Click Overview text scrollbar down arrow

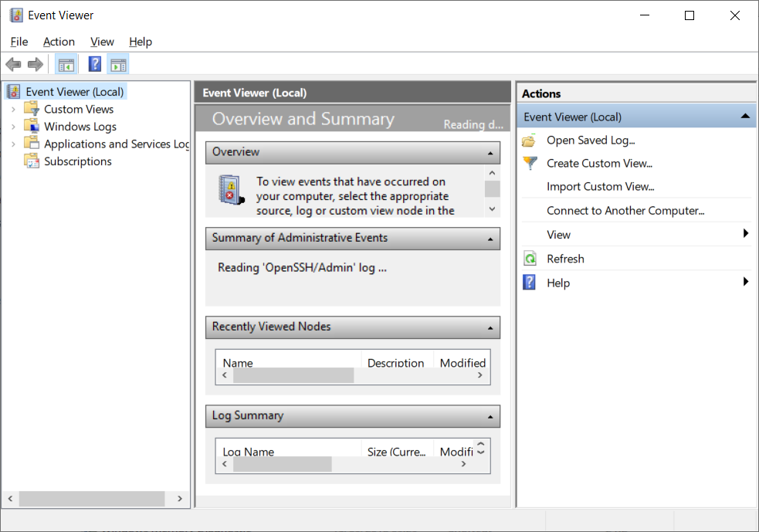click(493, 209)
